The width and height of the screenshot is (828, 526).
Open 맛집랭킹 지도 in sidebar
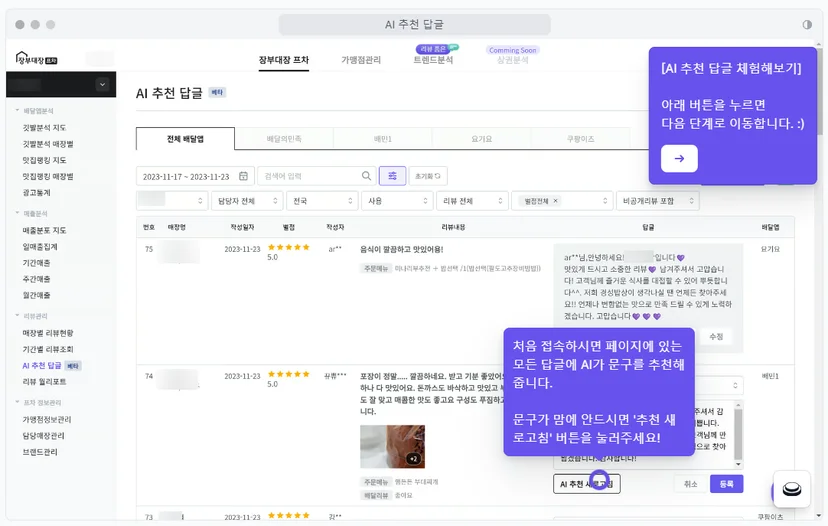pyautogui.click(x=44, y=160)
